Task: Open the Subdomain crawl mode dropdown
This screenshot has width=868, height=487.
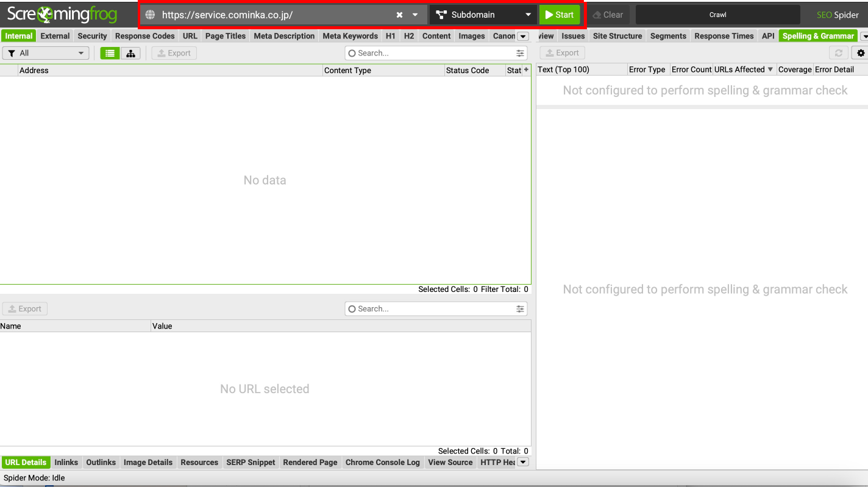Action: 483,15
